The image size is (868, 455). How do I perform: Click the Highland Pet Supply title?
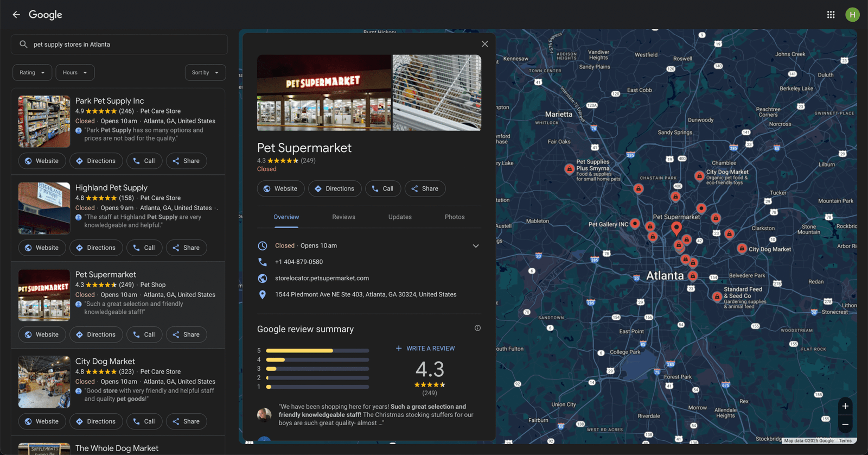(x=111, y=188)
